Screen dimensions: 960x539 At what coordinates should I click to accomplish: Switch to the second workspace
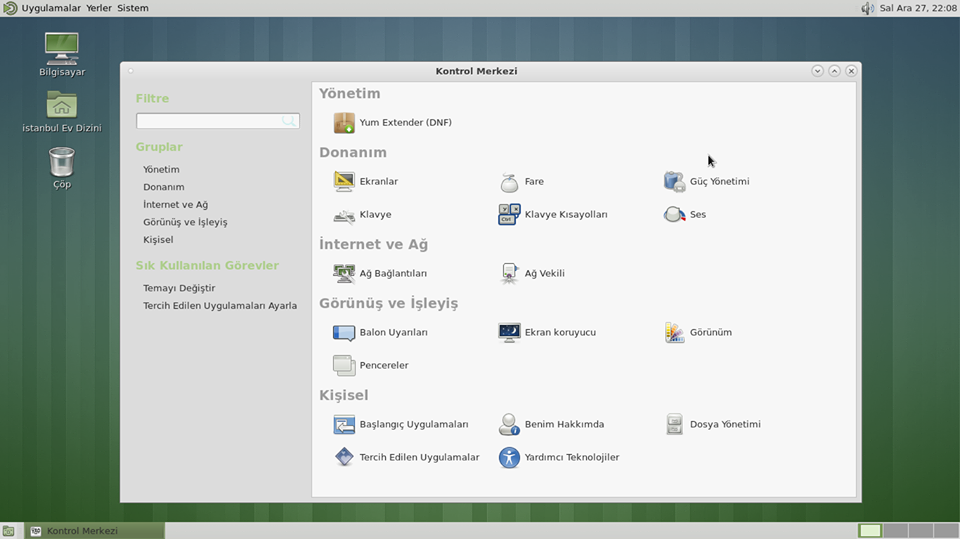tap(895, 531)
